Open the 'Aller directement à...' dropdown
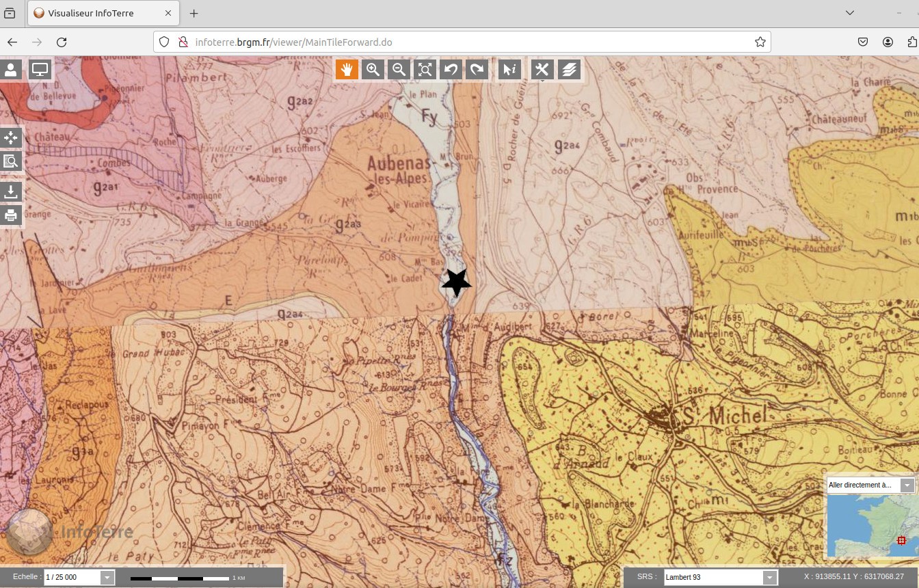Viewport: 919px width, 588px height. pos(907,485)
